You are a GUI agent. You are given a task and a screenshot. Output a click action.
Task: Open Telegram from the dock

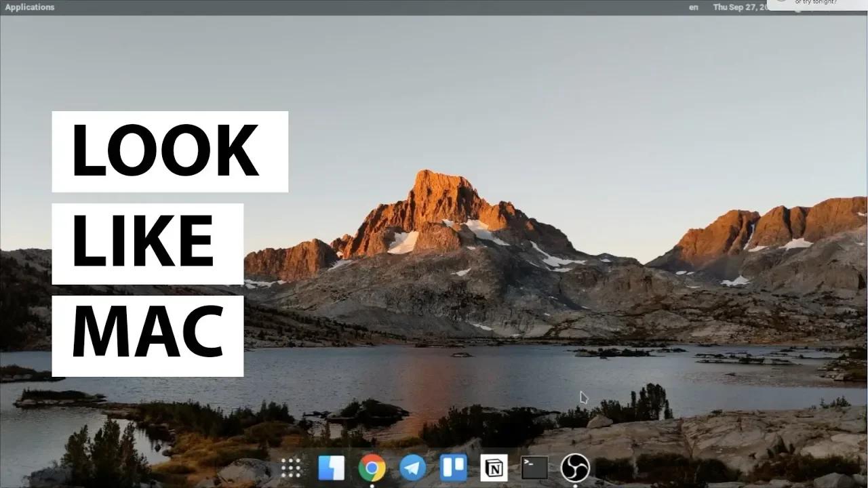(x=412, y=467)
